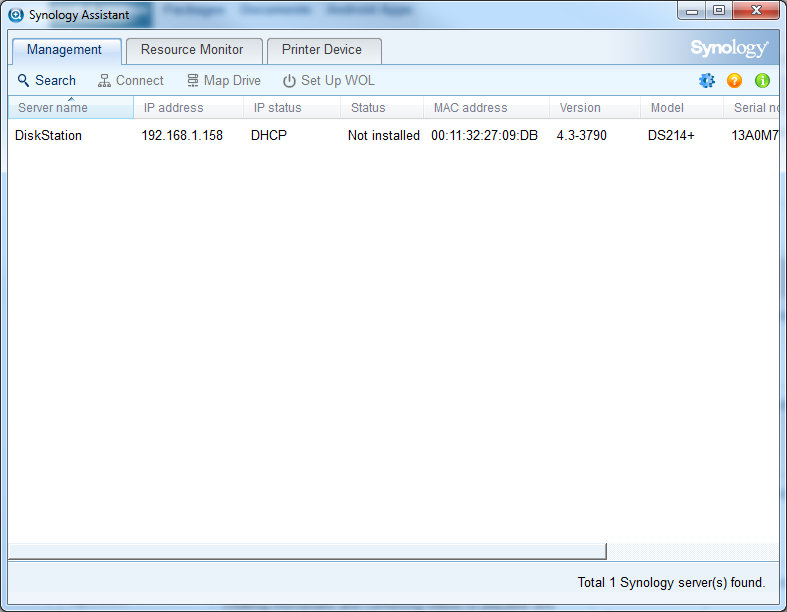Click version 4.3-3790 cell
Viewport: 787px width, 612px height.
pyautogui.click(x=582, y=136)
